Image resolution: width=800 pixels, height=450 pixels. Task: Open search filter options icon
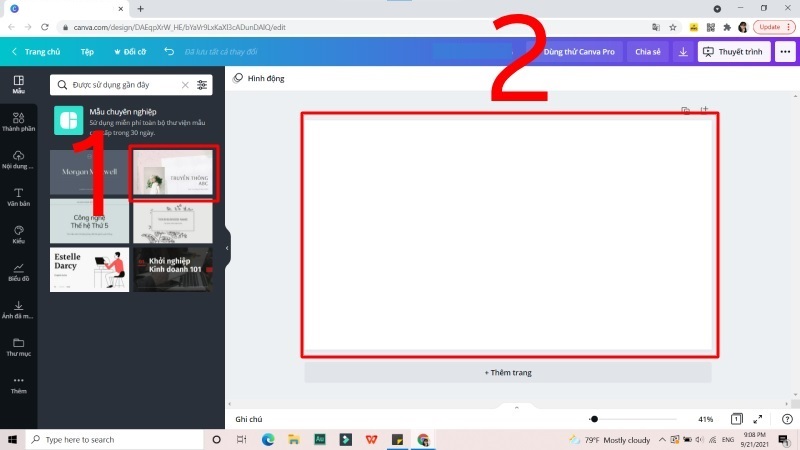[x=203, y=86]
